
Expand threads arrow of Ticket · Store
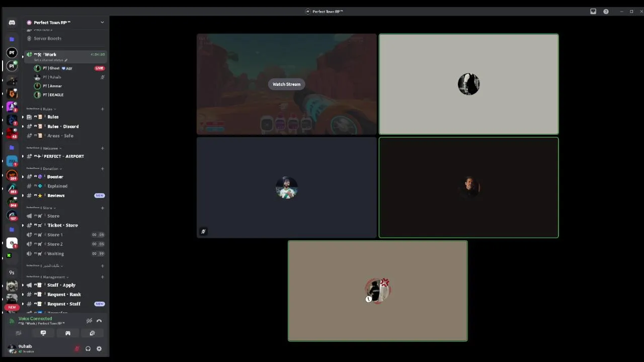click(23, 225)
